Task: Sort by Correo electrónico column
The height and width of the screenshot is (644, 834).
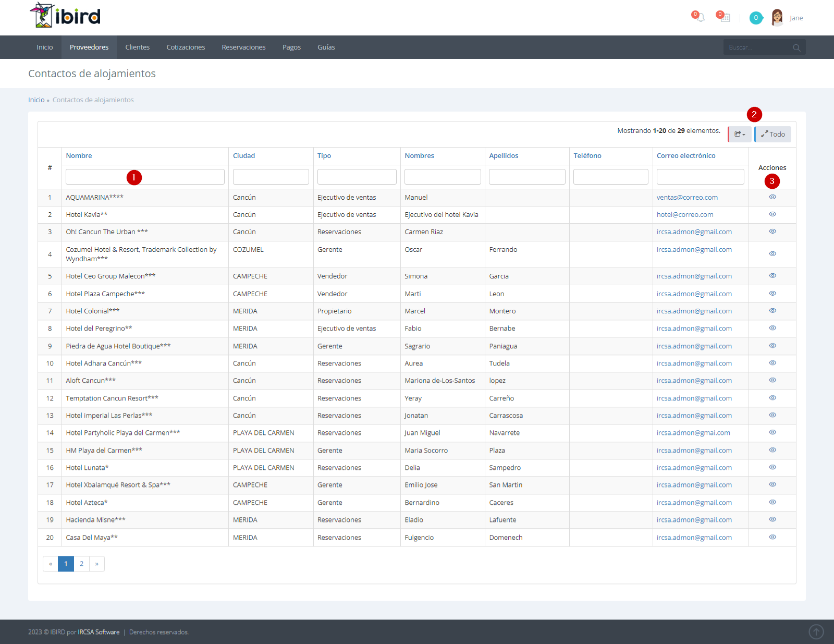Action: click(x=686, y=156)
